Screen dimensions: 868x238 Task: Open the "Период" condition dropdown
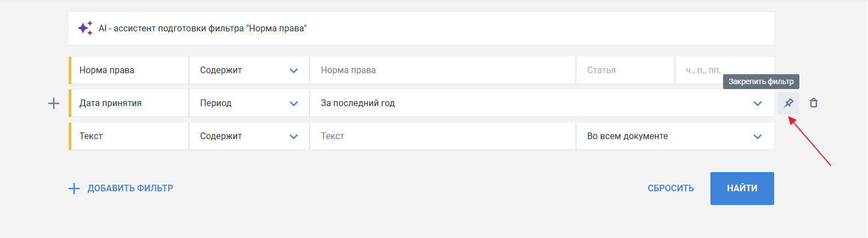[x=249, y=103]
